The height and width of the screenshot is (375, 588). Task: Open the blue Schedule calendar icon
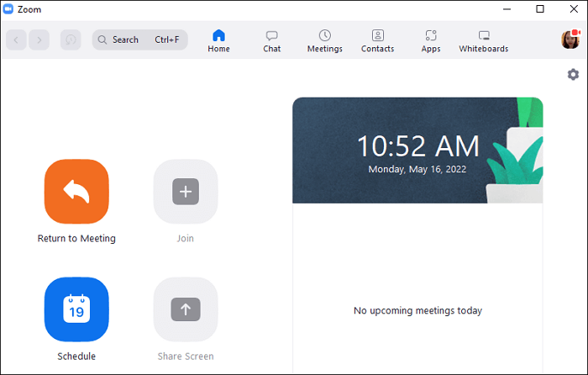[x=76, y=309]
